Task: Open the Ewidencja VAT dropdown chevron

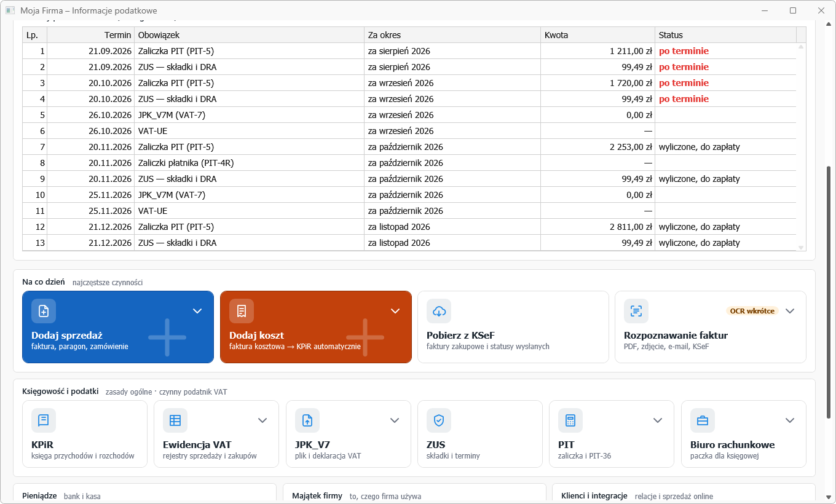Action: click(262, 420)
